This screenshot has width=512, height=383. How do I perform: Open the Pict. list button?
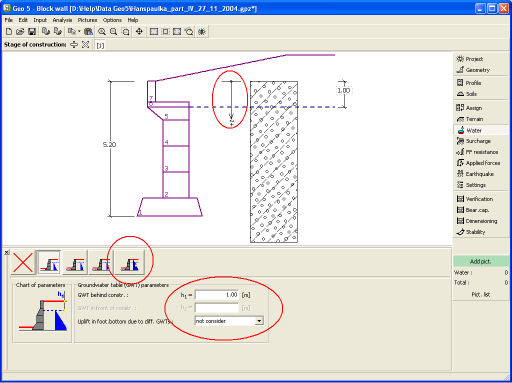(x=481, y=294)
